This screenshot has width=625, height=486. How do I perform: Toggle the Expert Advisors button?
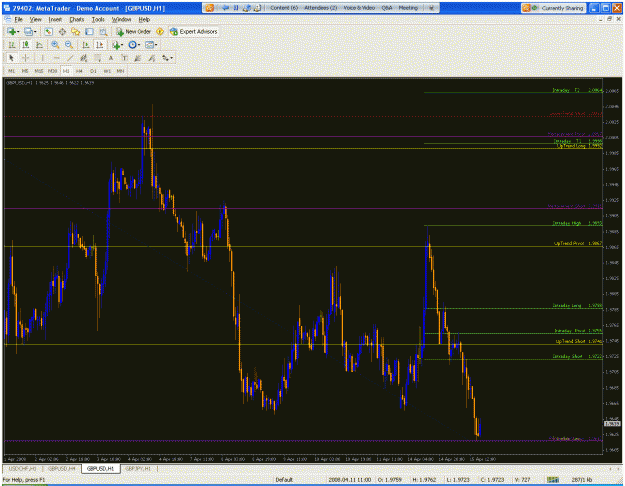click(193, 31)
